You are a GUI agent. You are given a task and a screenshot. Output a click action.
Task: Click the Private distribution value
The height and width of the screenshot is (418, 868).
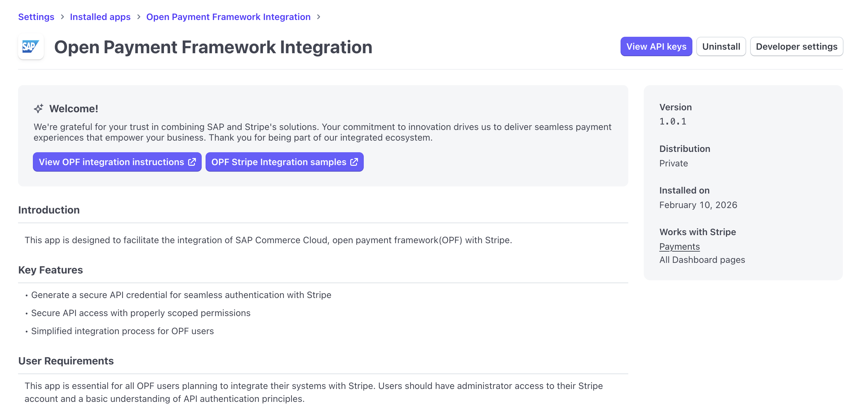[x=674, y=163]
